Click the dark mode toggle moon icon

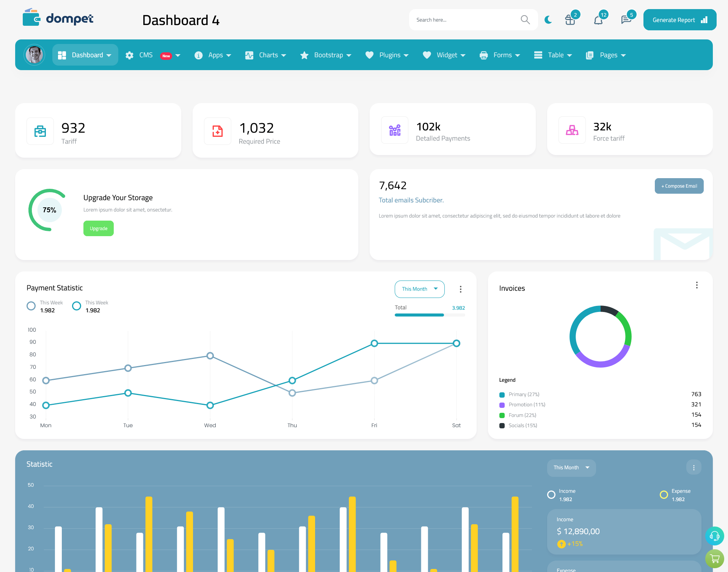coord(548,19)
